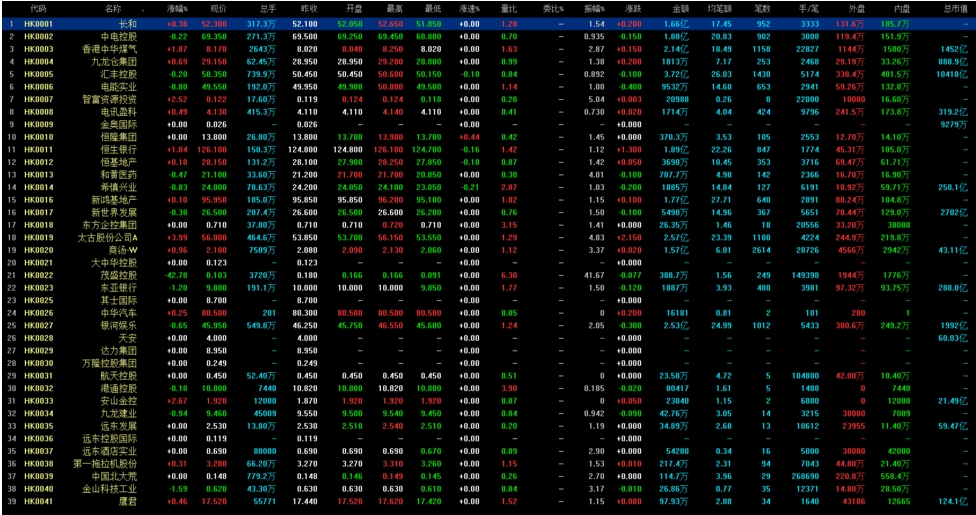Select stock code HK0030
976x515 pixels.
39,363
